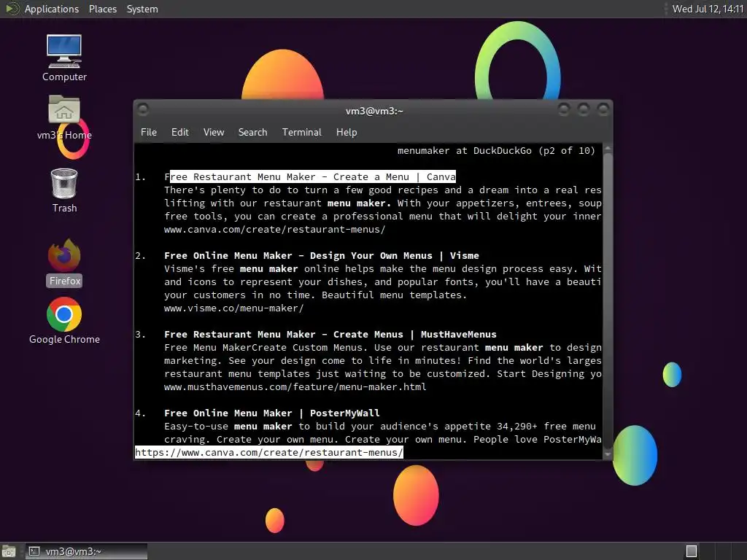
Task: Open the terminal View menu
Action: [214, 133]
